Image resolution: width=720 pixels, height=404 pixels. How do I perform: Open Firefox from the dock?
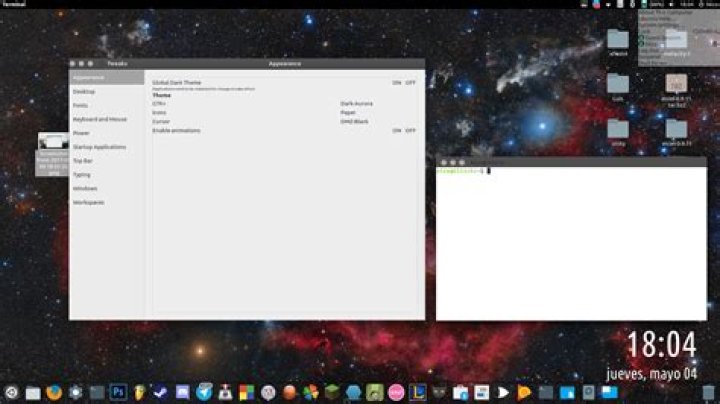(x=54, y=393)
